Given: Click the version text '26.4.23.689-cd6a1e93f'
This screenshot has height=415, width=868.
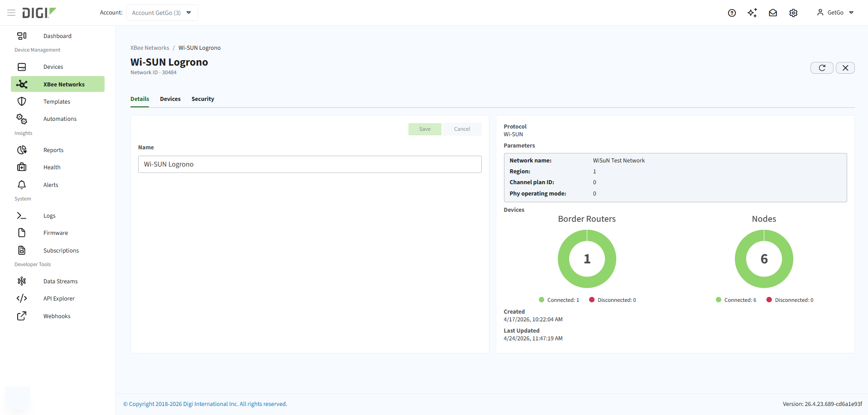Looking at the screenshot, I should coord(833,404).
